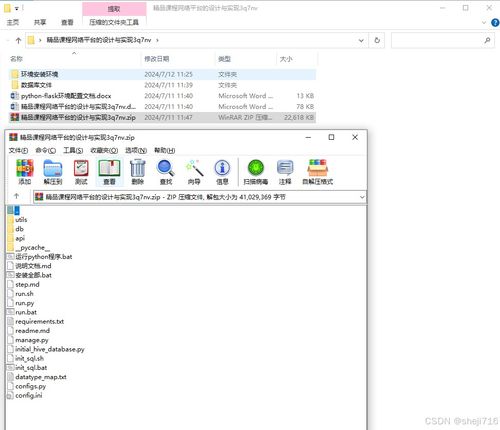Open Explorer help question mark icon

point(495,23)
